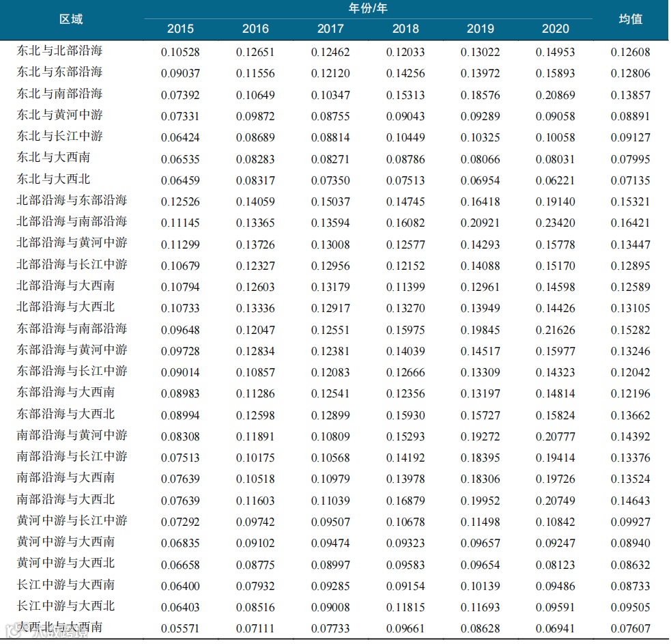Click value 0.16879 in 2018 column
The height and width of the screenshot is (644, 671).
coord(405,501)
